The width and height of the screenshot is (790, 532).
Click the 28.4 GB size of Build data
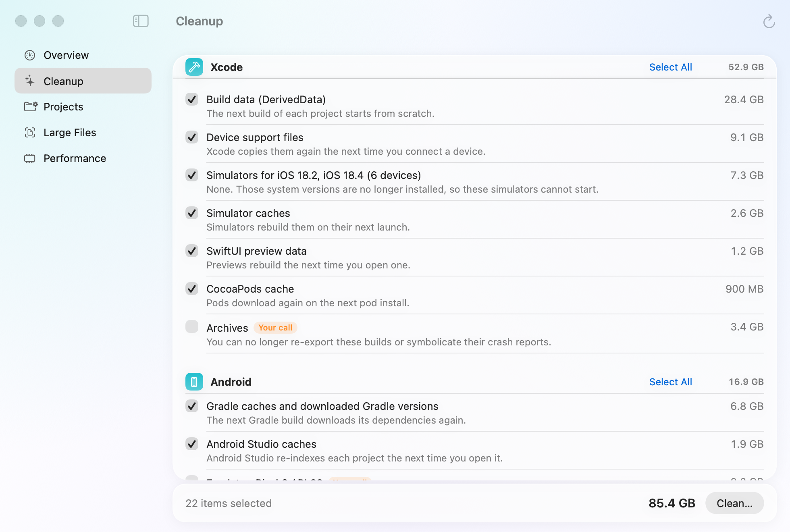(744, 100)
